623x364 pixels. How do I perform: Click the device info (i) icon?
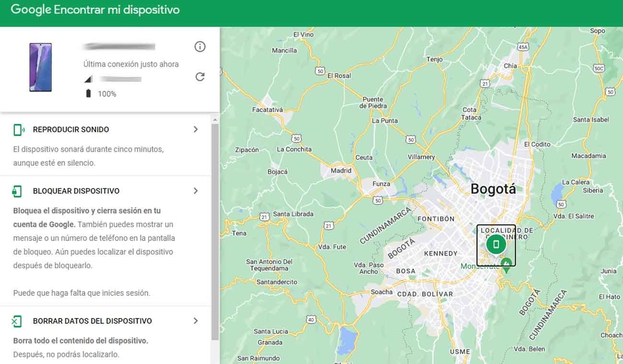[200, 46]
